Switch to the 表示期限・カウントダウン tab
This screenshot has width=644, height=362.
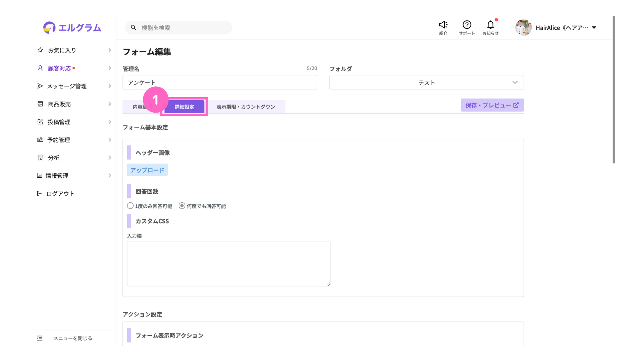(x=246, y=107)
